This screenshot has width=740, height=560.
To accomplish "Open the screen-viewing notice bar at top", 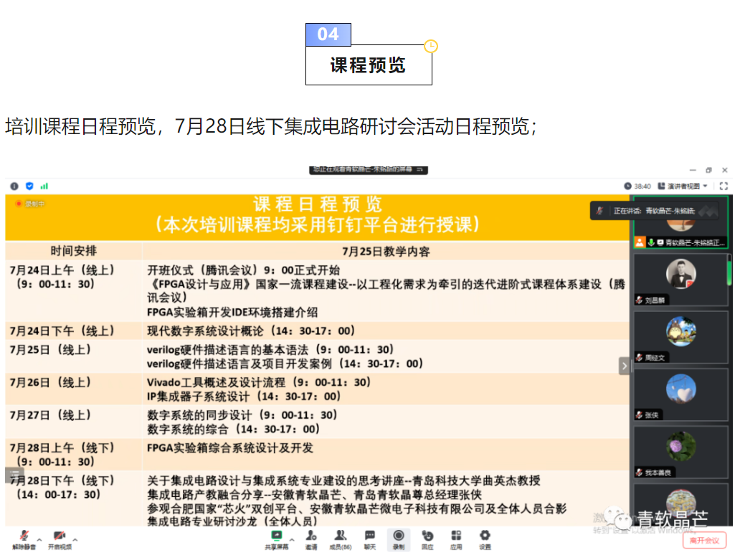I will tap(368, 170).
